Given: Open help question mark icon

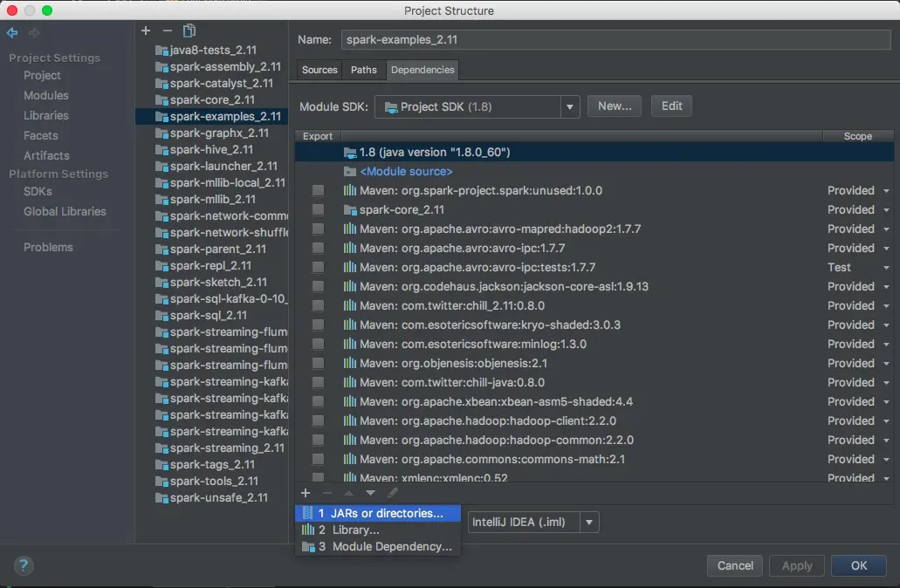Looking at the screenshot, I should click(24, 565).
